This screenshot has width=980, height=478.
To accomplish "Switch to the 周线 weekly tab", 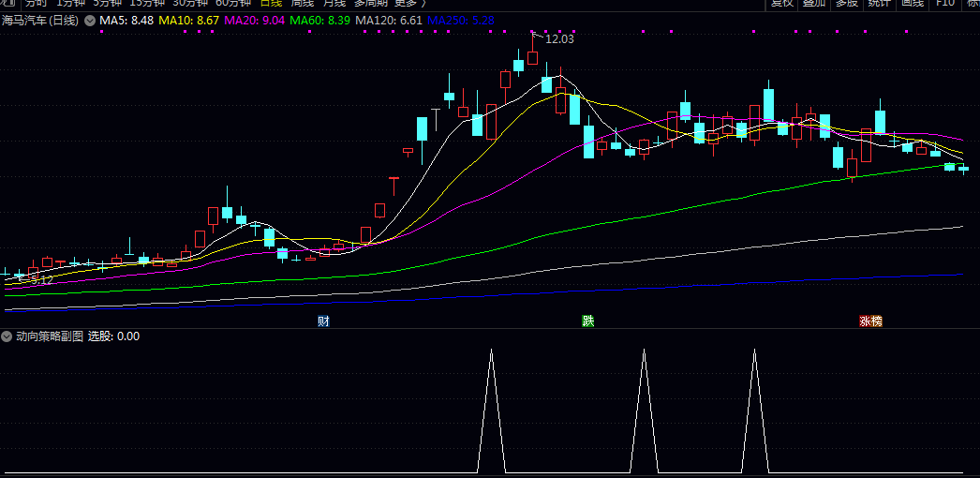I will click(x=302, y=4).
